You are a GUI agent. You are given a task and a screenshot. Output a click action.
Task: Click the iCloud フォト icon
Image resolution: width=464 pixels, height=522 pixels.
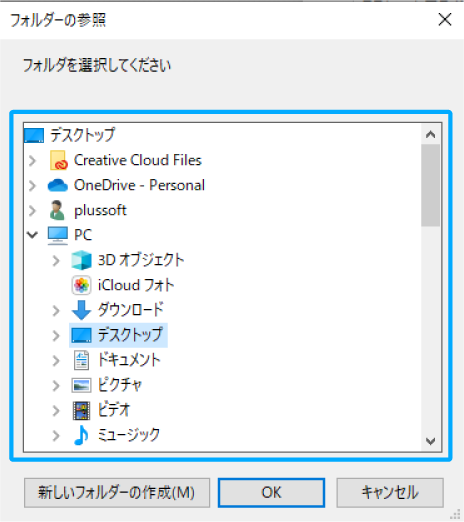pos(81,285)
